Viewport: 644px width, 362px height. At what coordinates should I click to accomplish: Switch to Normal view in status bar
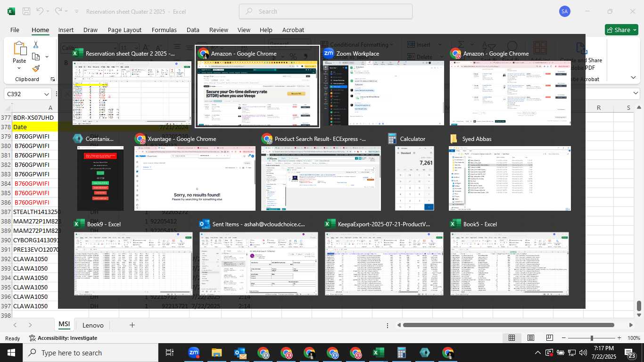[x=512, y=338]
